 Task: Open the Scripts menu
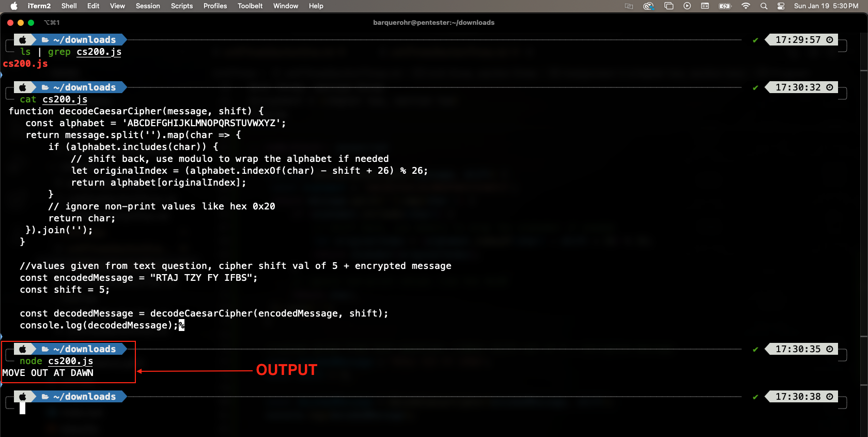pyautogui.click(x=182, y=6)
